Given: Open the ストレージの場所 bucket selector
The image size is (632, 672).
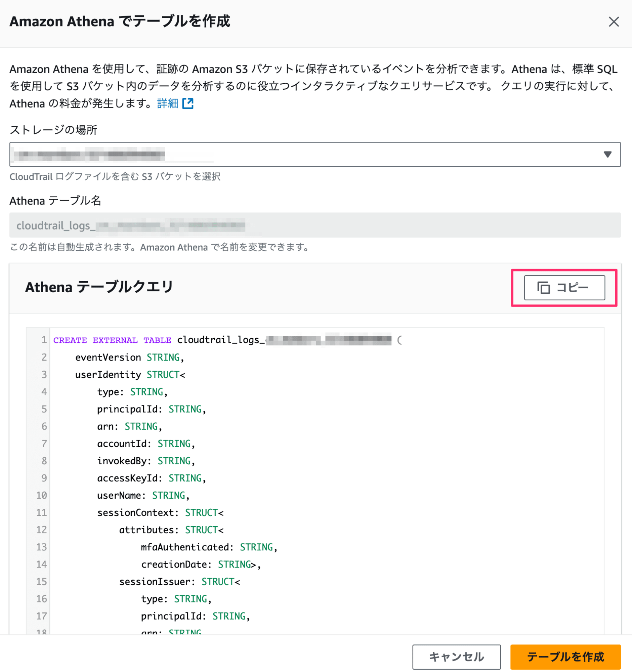Looking at the screenshot, I should [315, 155].
